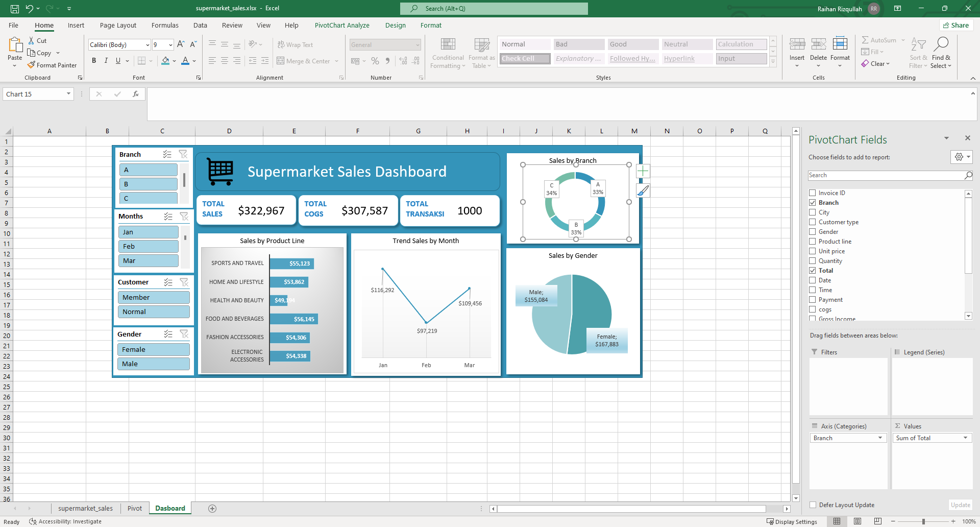Open Chart Styles with the brush icon
980x527 pixels.
pyautogui.click(x=643, y=190)
